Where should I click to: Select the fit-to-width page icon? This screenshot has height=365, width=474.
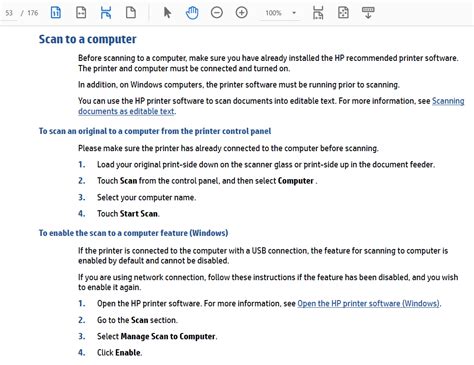(81, 13)
